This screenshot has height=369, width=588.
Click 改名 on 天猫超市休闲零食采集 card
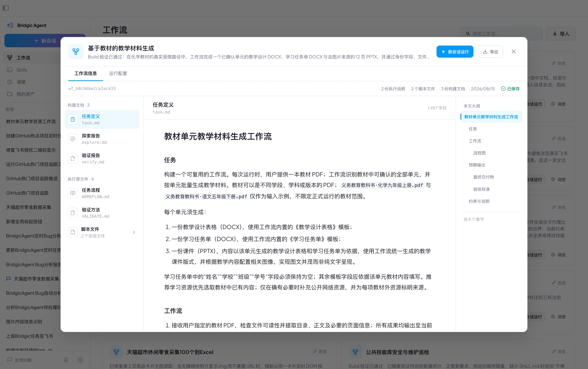click(x=320, y=351)
